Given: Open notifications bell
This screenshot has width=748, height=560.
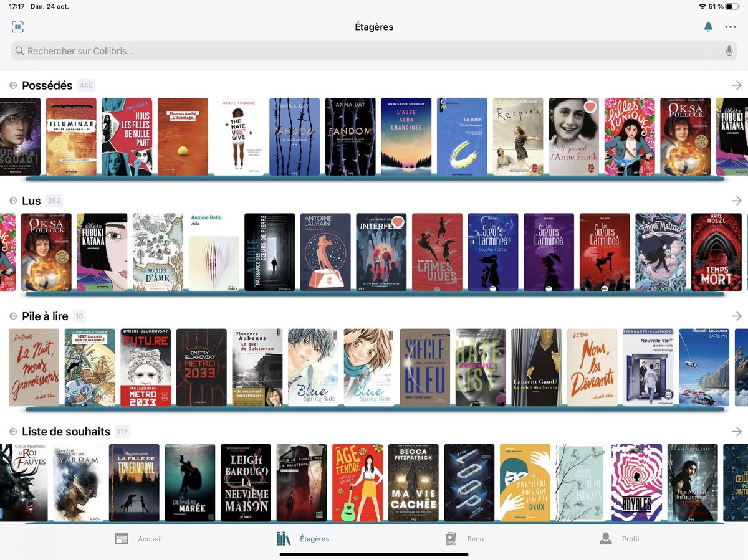Looking at the screenshot, I should coord(708,27).
